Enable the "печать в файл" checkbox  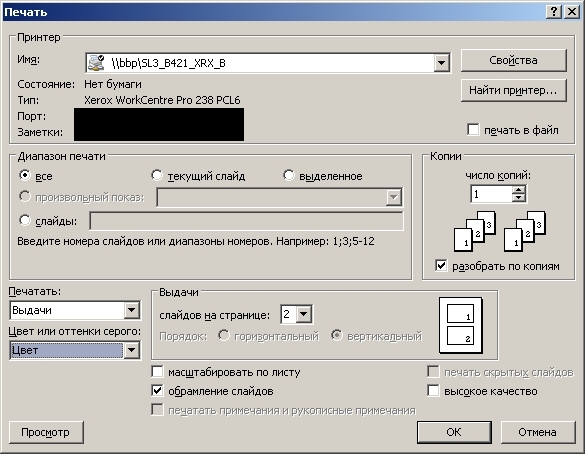[473, 130]
